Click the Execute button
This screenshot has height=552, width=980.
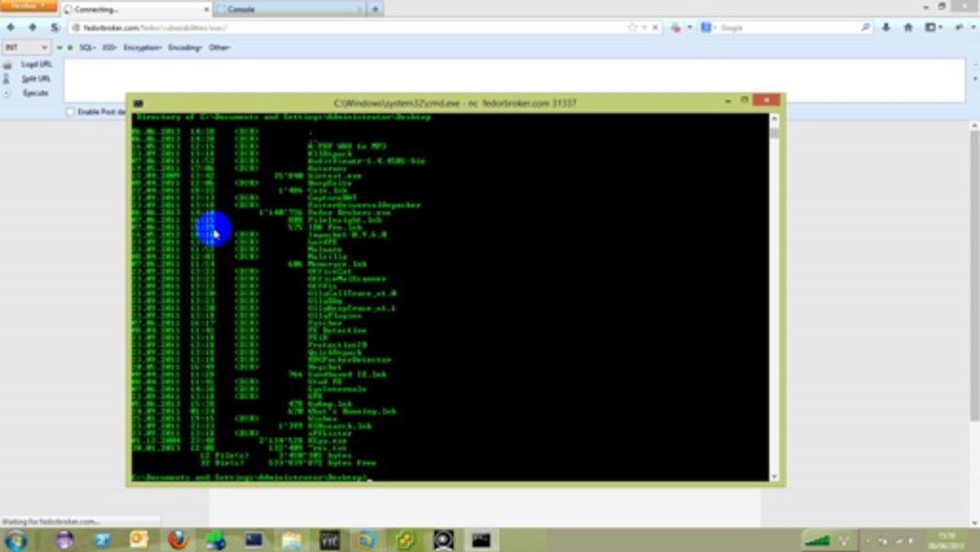35,93
